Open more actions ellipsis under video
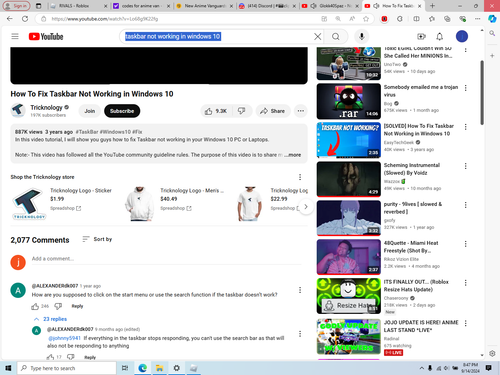 301,111
